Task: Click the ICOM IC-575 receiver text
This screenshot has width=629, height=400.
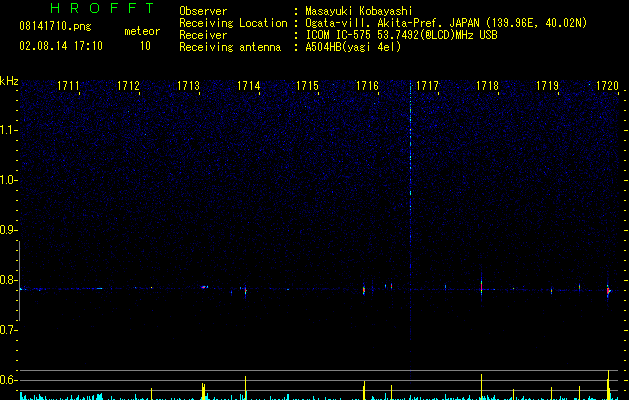Action: pos(401,35)
